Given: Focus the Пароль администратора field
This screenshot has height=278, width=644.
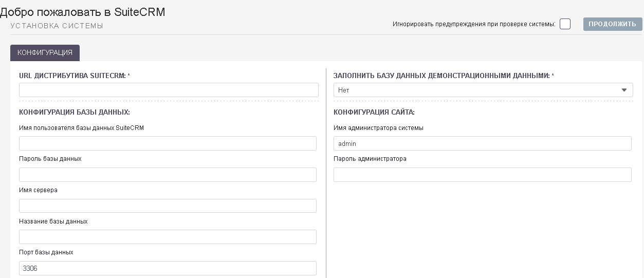Looking at the screenshot, I should click(482, 175).
